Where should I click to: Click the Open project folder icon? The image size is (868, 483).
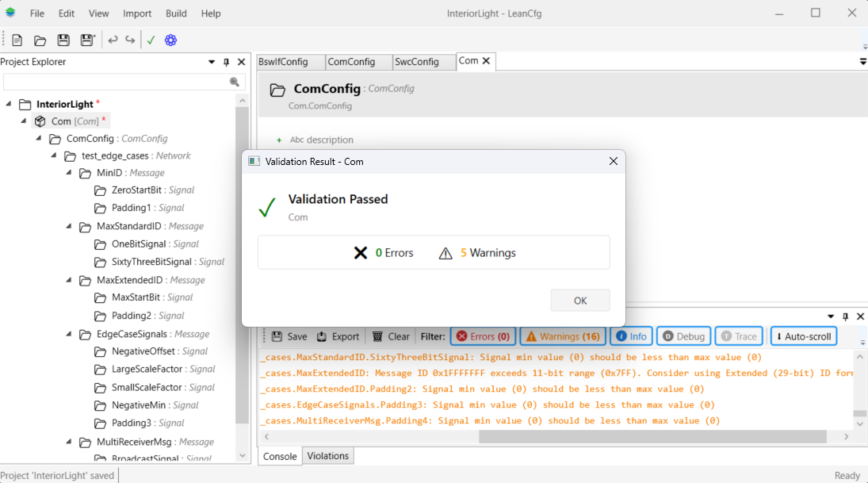click(x=40, y=40)
